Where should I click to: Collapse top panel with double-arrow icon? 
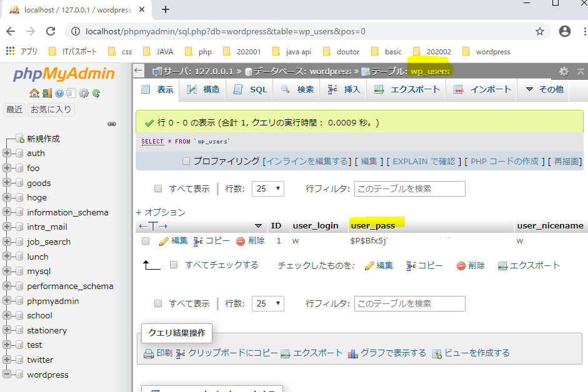(x=581, y=72)
